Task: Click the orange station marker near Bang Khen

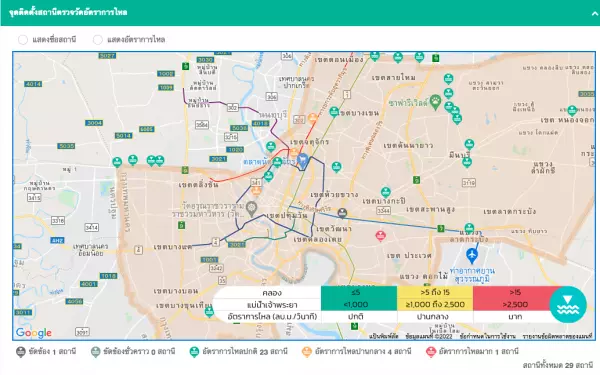Action: point(313,118)
